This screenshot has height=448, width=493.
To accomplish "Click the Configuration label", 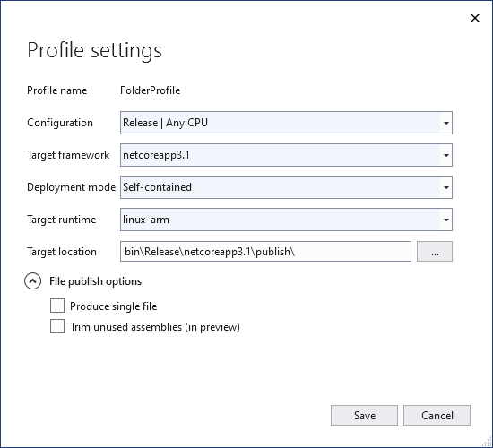I will coord(60,123).
